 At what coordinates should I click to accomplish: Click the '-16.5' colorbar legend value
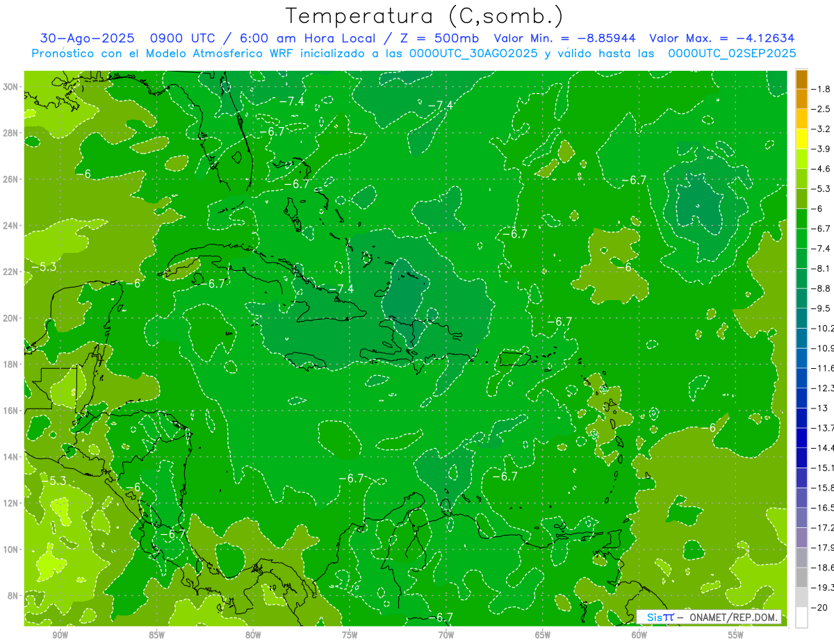point(824,508)
